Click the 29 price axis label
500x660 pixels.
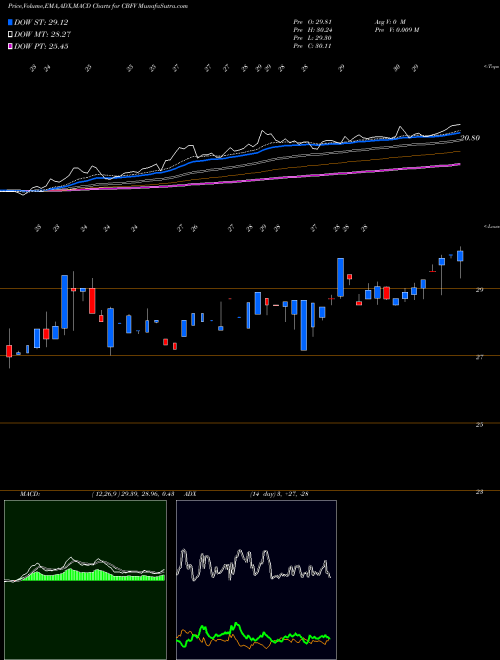pos(479,290)
